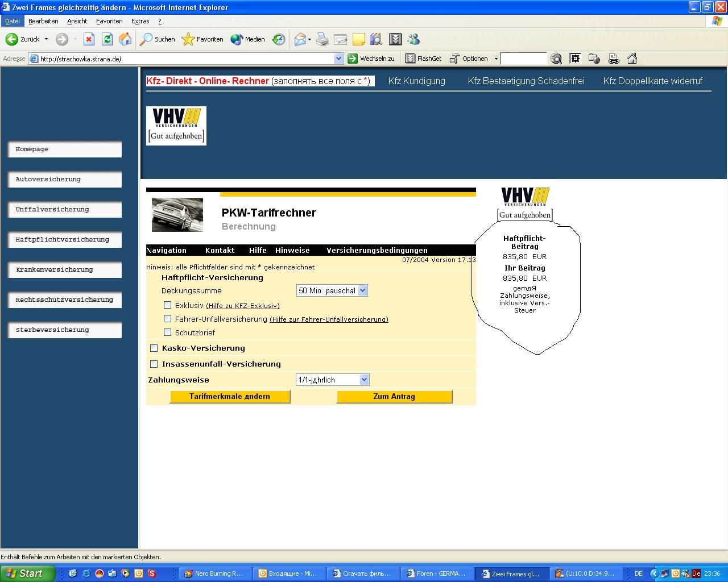Launch Internet Explorer from quick launch

[x=86, y=573]
